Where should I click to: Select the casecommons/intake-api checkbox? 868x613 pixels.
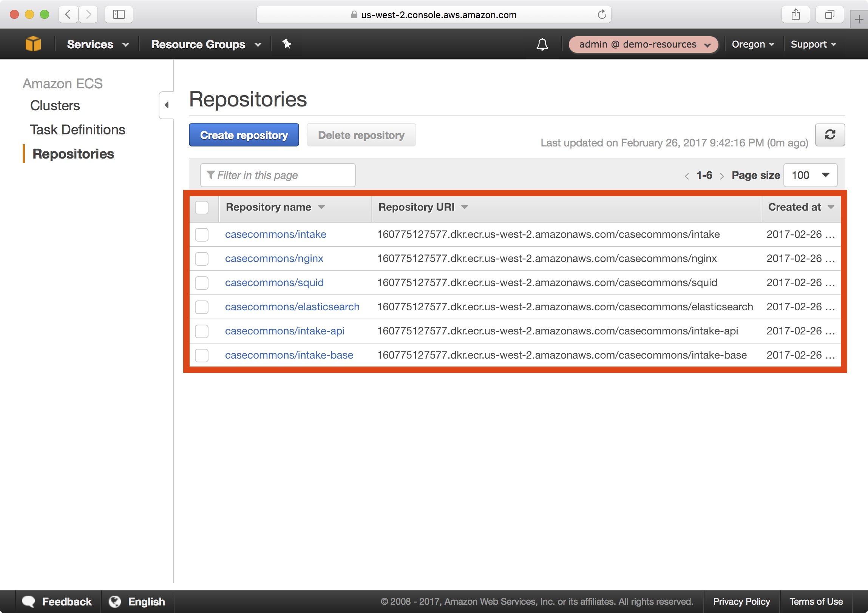point(201,331)
